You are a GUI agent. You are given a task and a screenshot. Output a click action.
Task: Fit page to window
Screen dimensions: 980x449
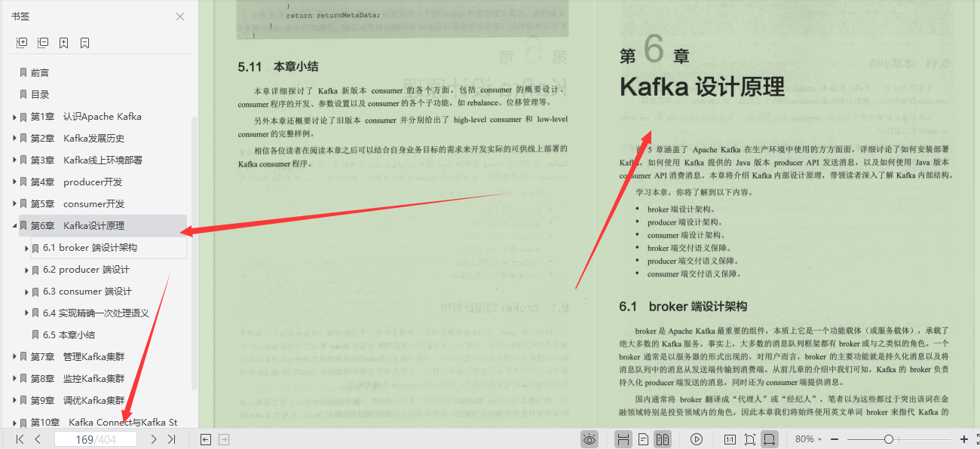coord(749,439)
